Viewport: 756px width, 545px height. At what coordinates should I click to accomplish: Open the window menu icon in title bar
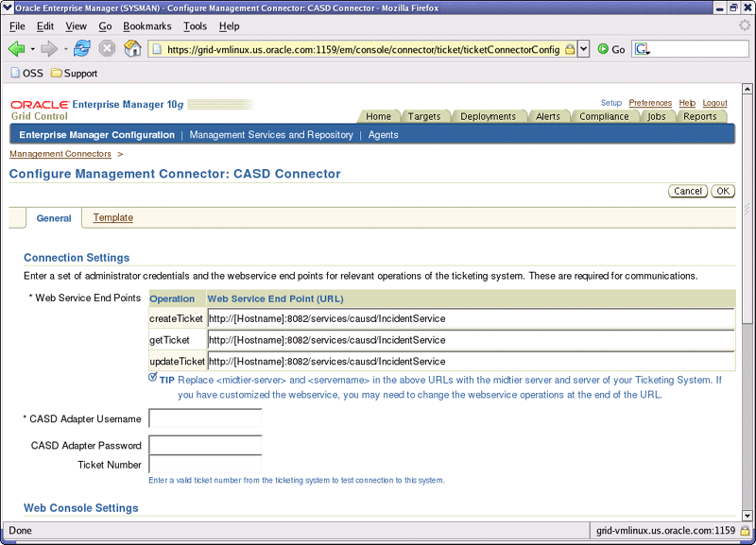click(x=7, y=8)
